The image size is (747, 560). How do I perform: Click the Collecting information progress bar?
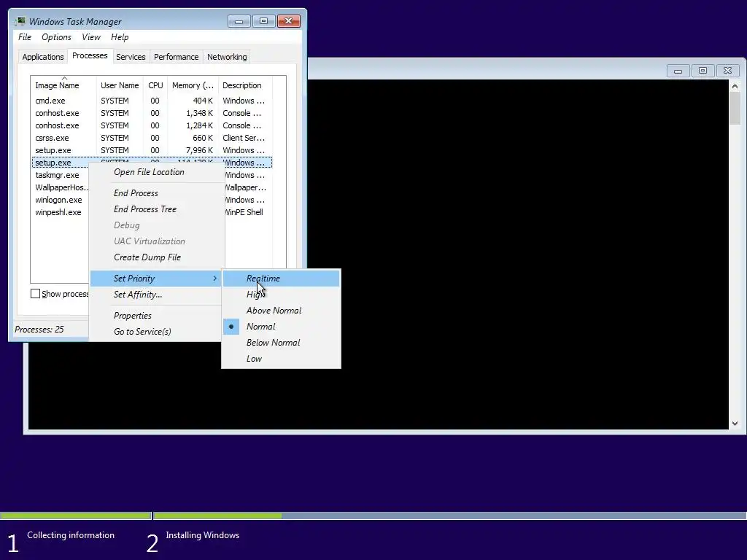point(76,516)
